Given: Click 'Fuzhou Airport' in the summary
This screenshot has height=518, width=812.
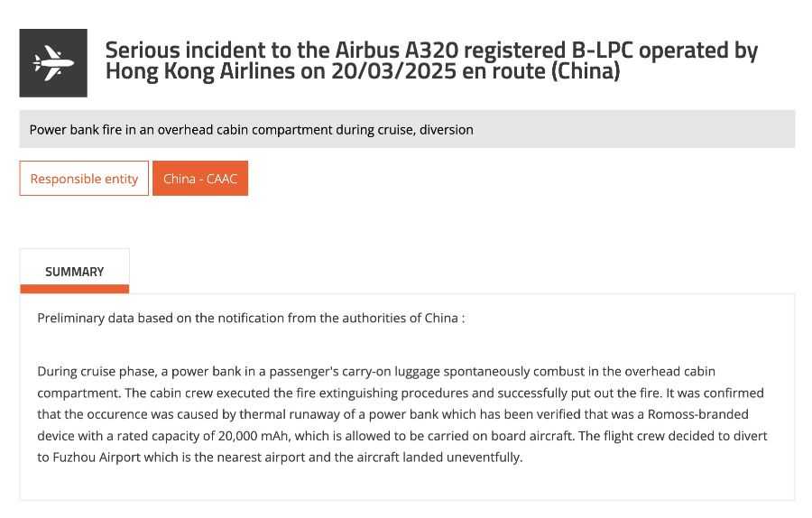Looking at the screenshot, I should (x=94, y=458).
